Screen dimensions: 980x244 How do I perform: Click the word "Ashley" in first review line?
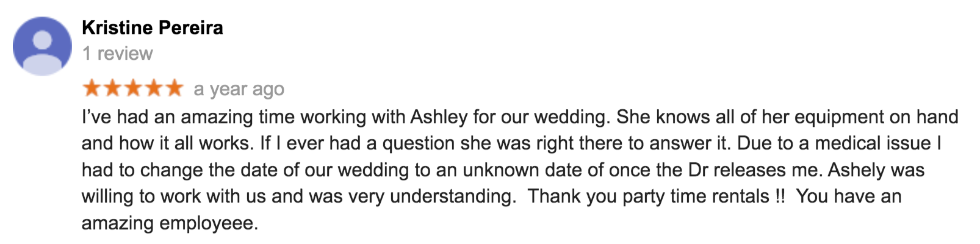pyautogui.click(x=439, y=117)
